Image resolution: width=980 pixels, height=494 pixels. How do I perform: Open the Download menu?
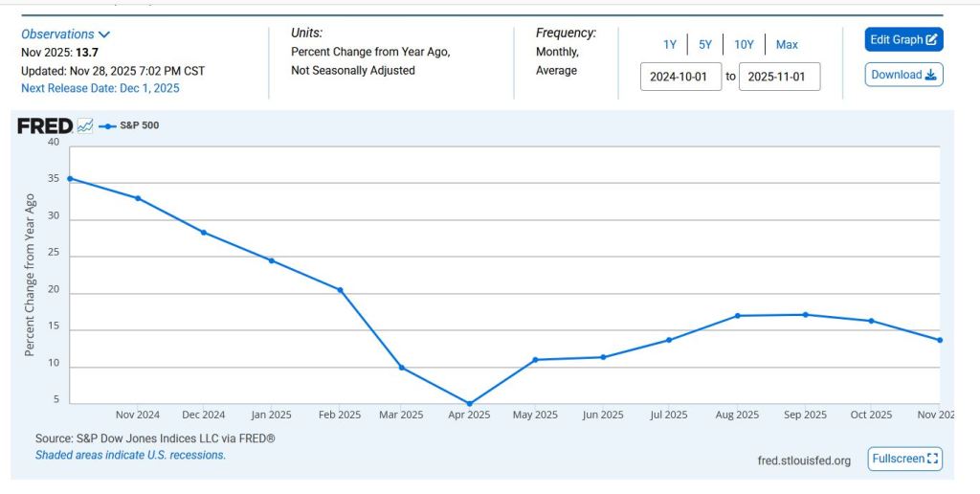pos(903,75)
